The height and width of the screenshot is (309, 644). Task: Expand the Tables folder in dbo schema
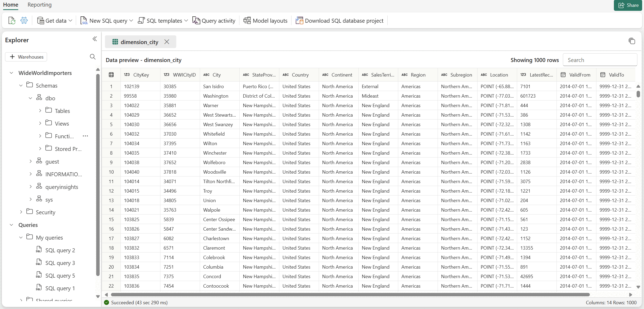click(x=40, y=111)
